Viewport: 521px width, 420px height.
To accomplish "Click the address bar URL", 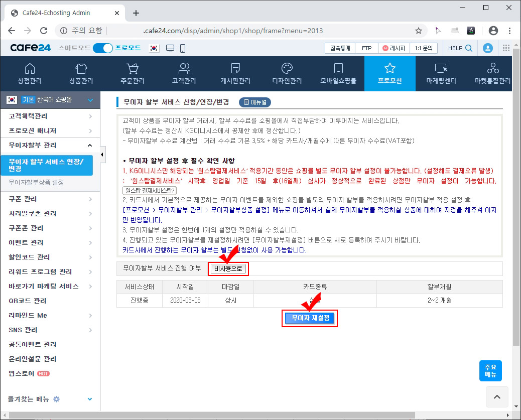I will tap(233, 31).
